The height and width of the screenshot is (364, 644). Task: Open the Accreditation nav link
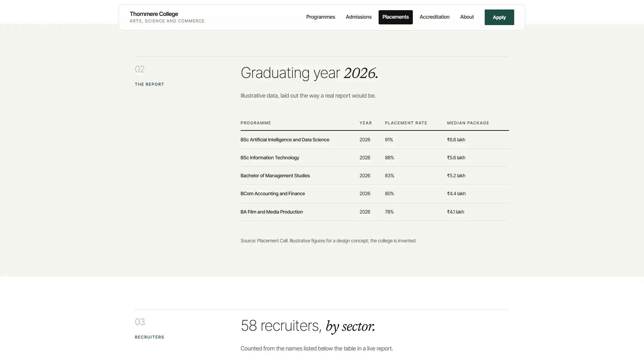(x=435, y=17)
